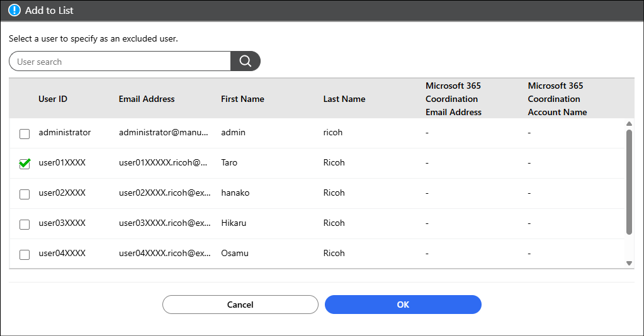Tick the checkbox for user03XXXX
The image size is (644, 336).
point(25,224)
